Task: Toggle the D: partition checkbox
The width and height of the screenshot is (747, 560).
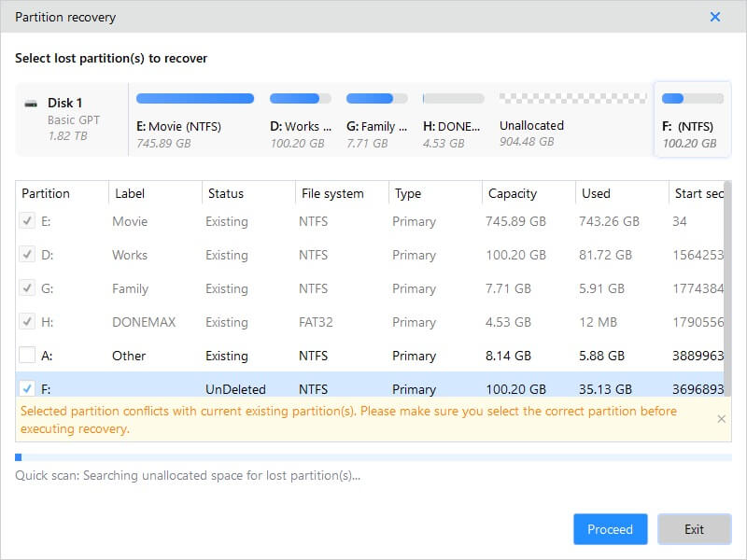Action: pos(27,255)
